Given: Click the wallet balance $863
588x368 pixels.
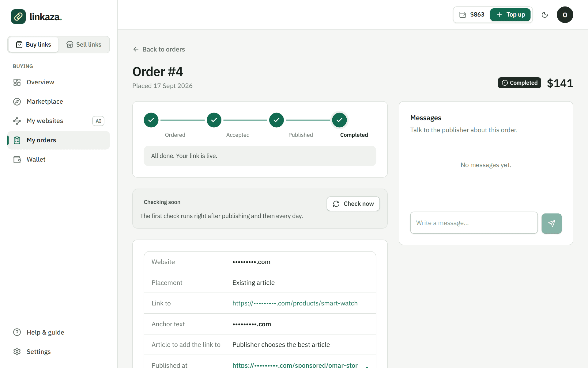Looking at the screenshot, I should [x=472, y=15].
